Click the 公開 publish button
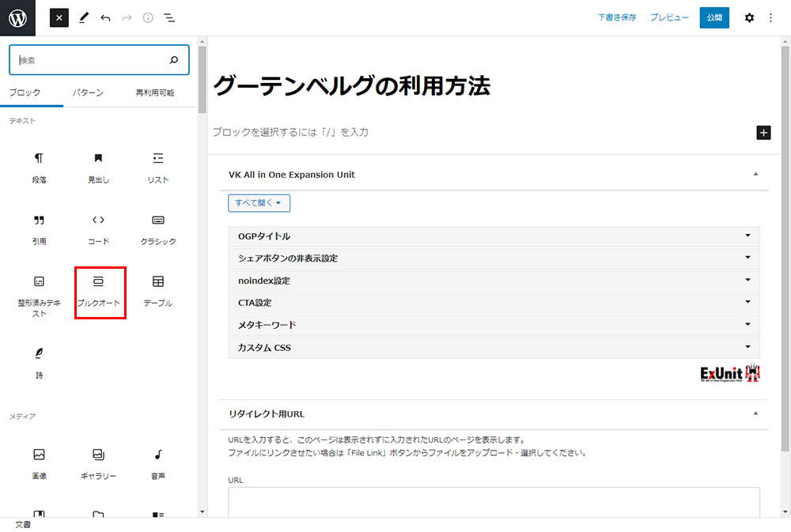This screenshot has height=532, width=791. coord(714,17)
